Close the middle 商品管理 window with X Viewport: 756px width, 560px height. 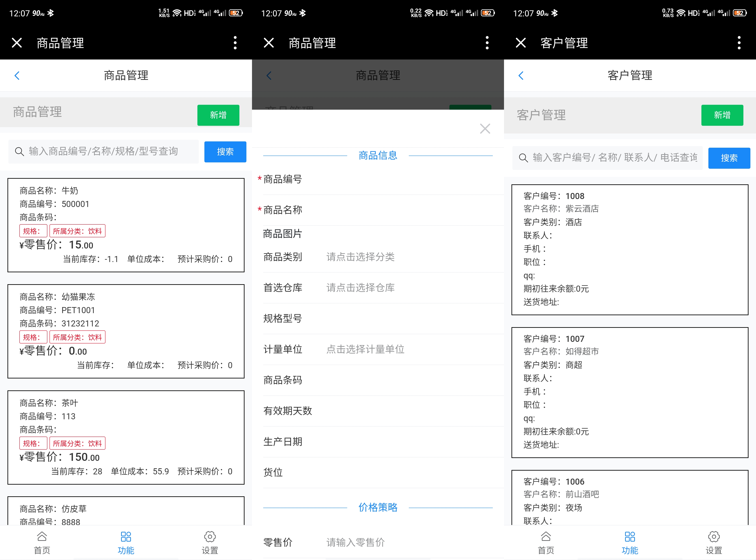[x=269, y=43]
